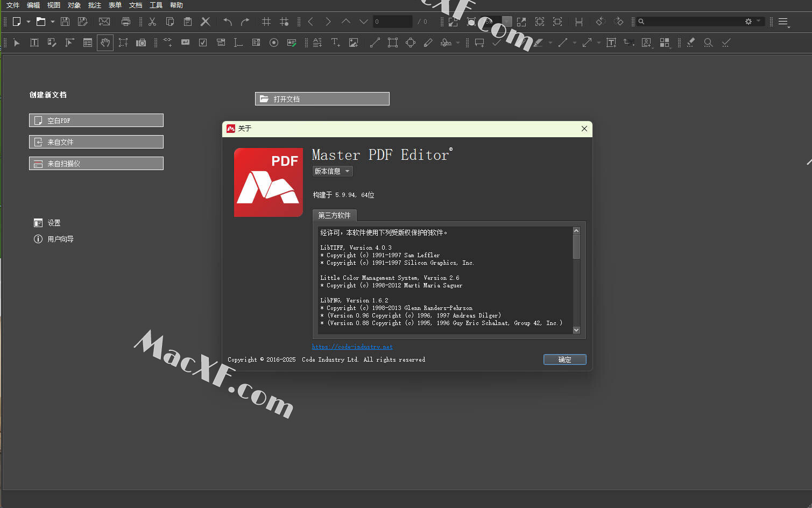Select the checkbox form field tool

pyautogui.click(x=203, y=43)
